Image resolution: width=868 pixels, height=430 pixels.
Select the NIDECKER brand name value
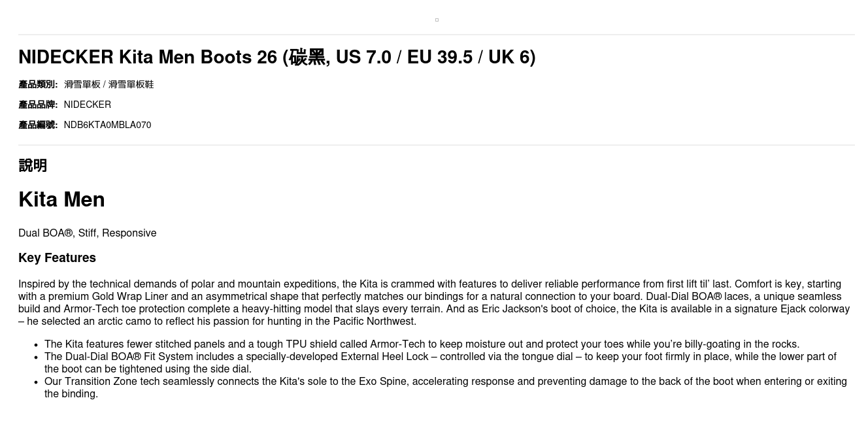pos(88,105)
